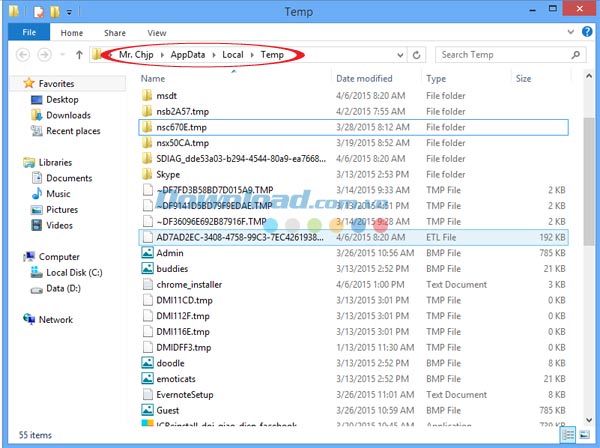Screen dimensions: 600x448
Task: Switch to the Home ribbon tab
Action: [72, 33]
